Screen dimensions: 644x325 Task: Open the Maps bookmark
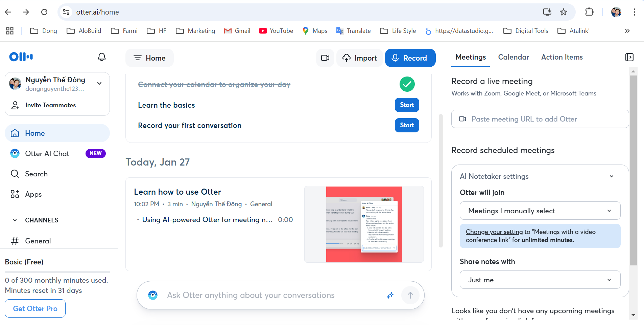point(315,31)
